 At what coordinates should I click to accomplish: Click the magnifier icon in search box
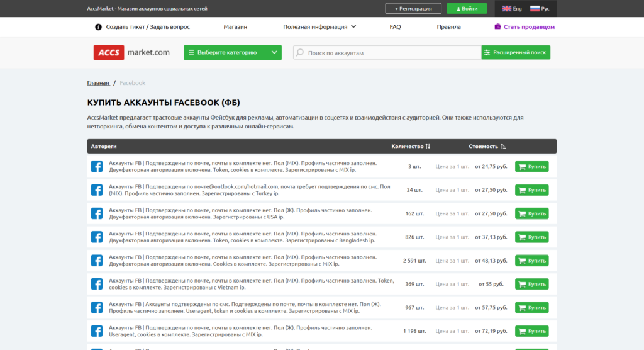point(300,52)
